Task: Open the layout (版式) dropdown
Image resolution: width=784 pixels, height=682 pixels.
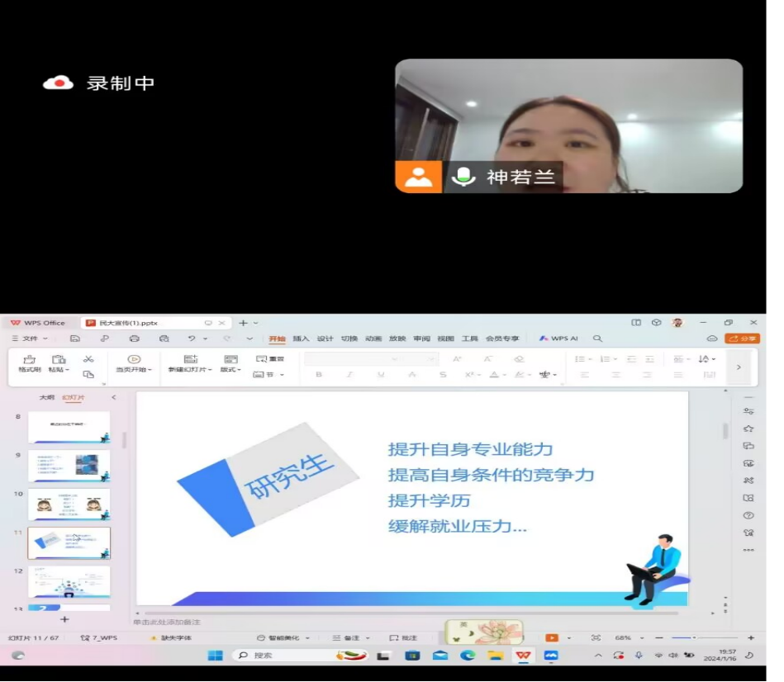Action: (230, 369)
